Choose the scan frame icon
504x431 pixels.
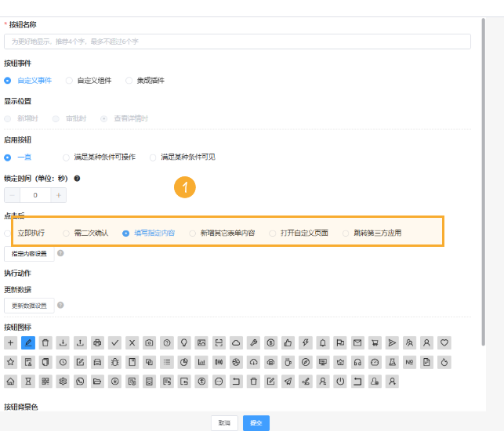click(x=219, y=343)
